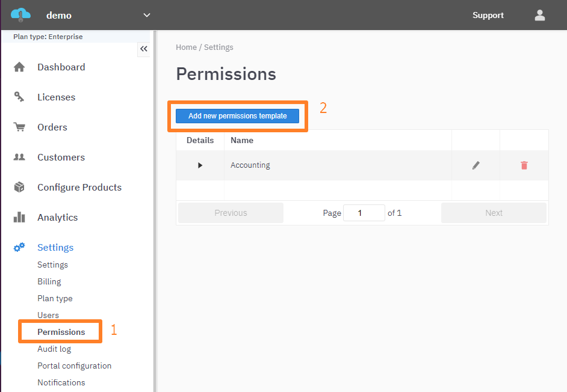Open the demo account dropdown

click(x=147, y=15)
